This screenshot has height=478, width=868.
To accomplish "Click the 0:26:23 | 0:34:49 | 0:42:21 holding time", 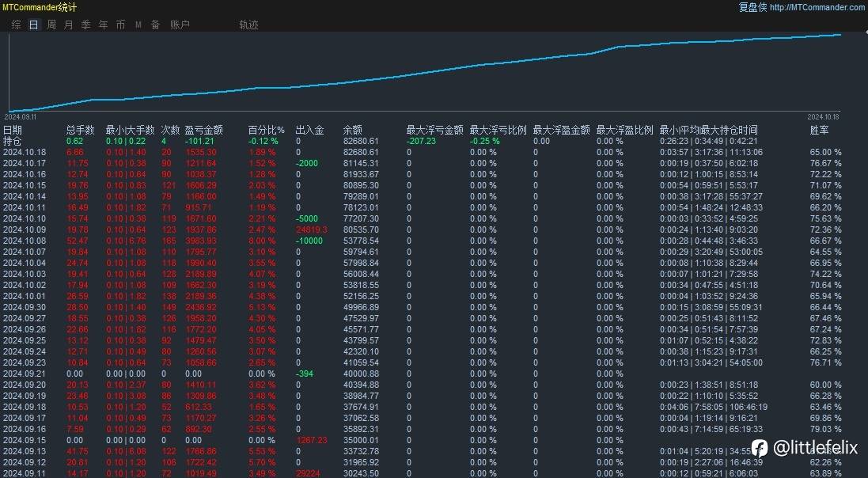I will click(709, 141).
